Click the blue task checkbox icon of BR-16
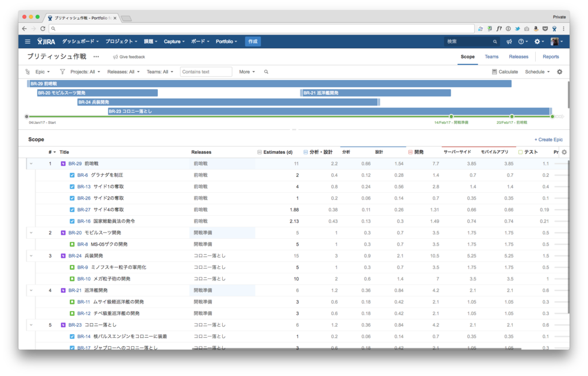 72,222
